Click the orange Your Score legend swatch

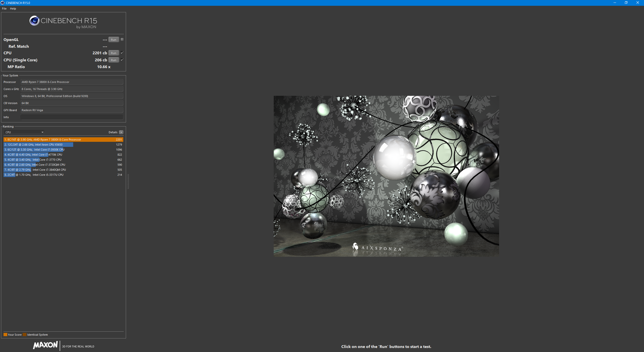tap(5, 335)
